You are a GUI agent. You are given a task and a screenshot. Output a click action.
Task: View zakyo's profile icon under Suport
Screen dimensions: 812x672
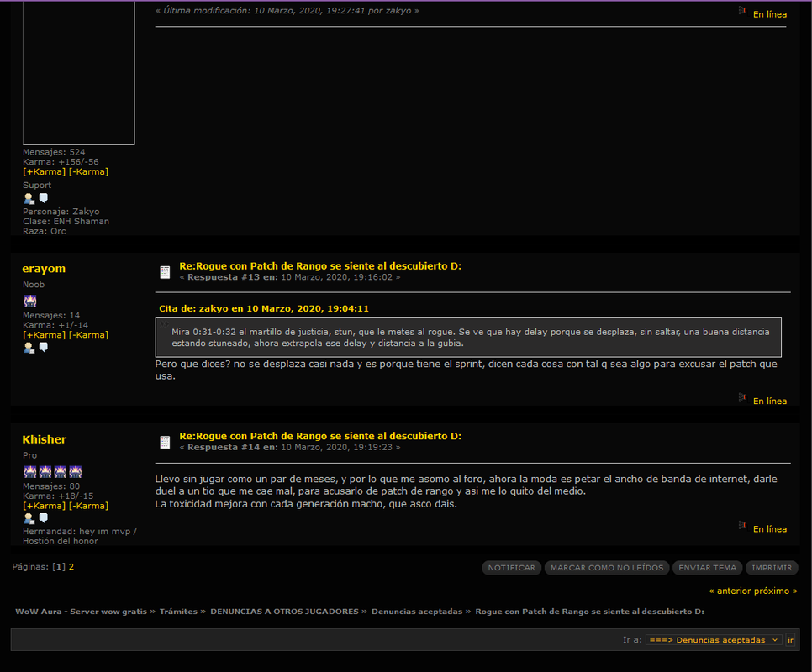29,198
